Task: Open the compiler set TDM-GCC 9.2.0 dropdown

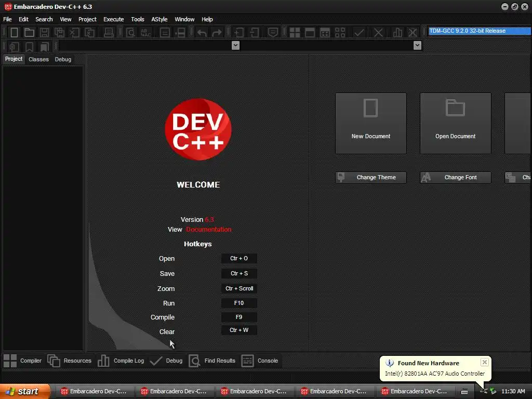Action: [x=480, y=31]
